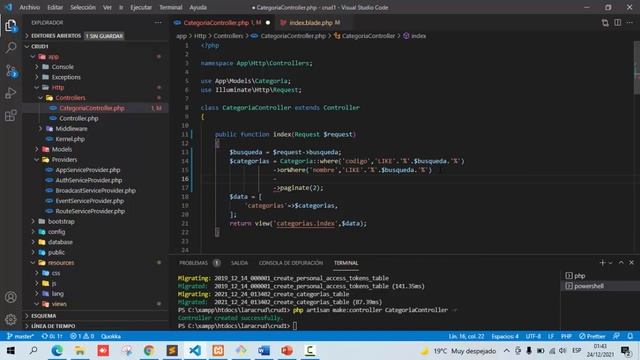Create a new terminal with plus icon
The height and width of the screenshot is (360, 640).
coord(602,263)
